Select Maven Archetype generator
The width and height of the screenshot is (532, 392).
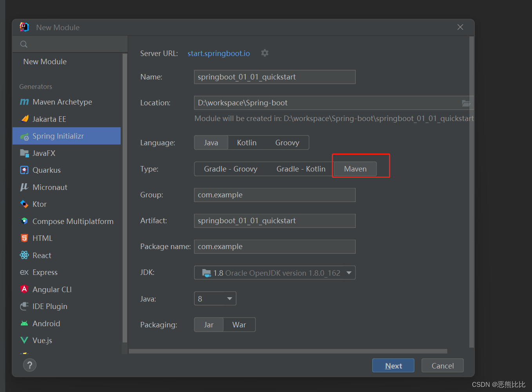tap(67, 102)
